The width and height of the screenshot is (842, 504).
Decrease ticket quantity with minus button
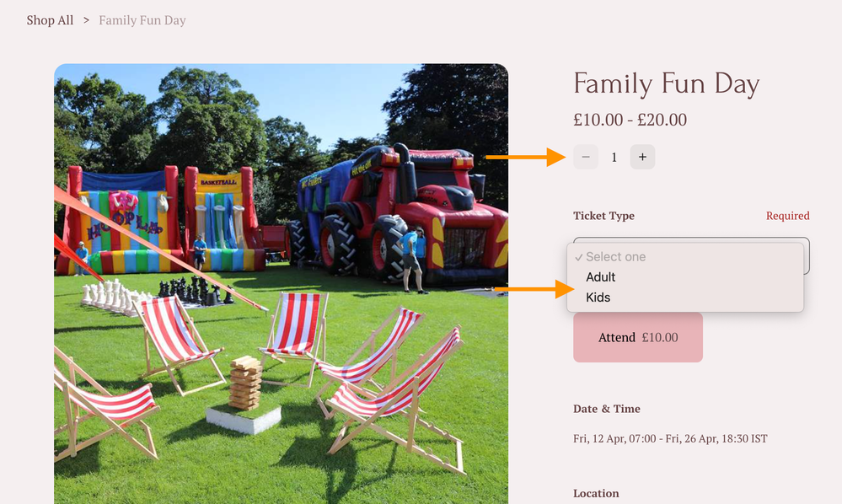point(586,158)
